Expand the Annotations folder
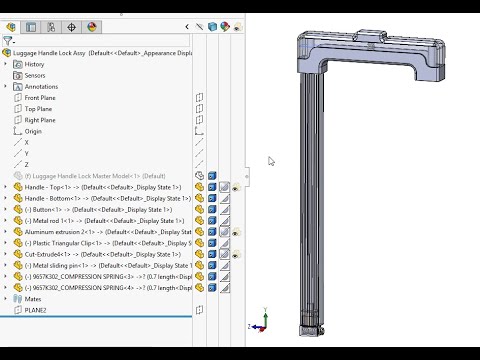 (5, 86)
